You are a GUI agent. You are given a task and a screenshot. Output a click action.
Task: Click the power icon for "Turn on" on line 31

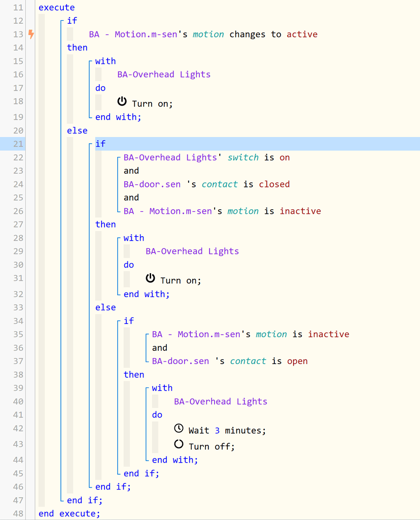tap(150, 278)
